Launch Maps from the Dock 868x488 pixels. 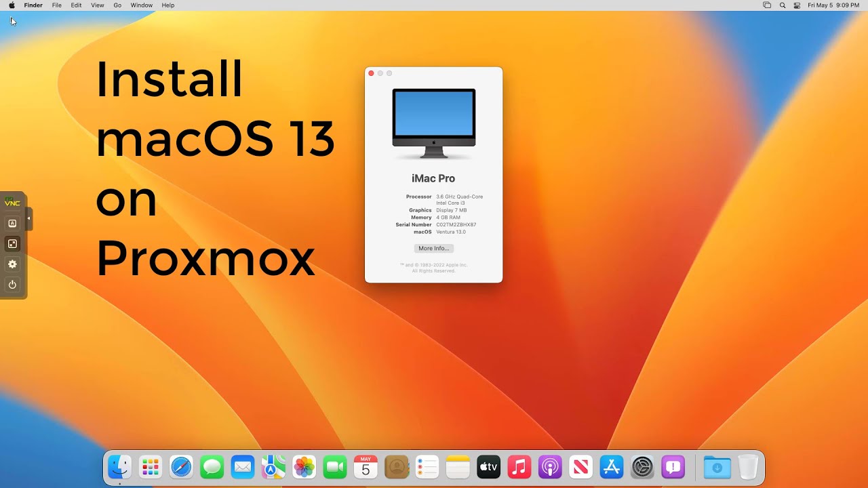pyautogui.click(x=273, y=467)
